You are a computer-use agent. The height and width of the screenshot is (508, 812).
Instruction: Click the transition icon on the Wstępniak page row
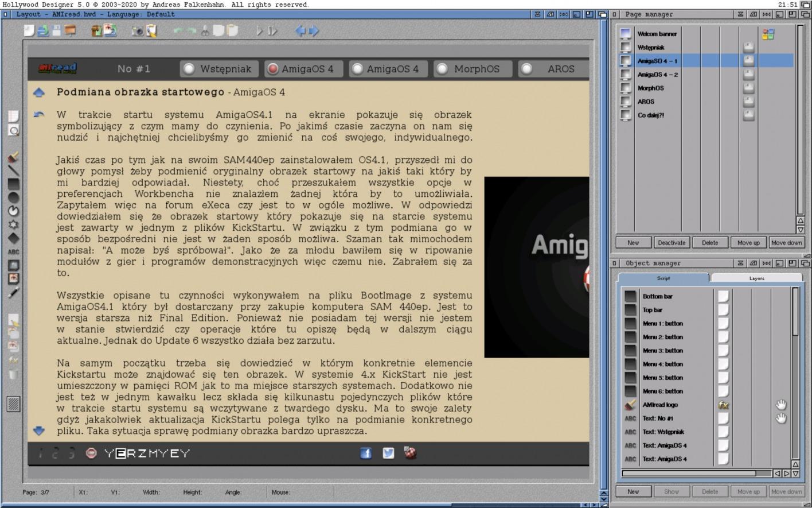[x=748, y=47]
